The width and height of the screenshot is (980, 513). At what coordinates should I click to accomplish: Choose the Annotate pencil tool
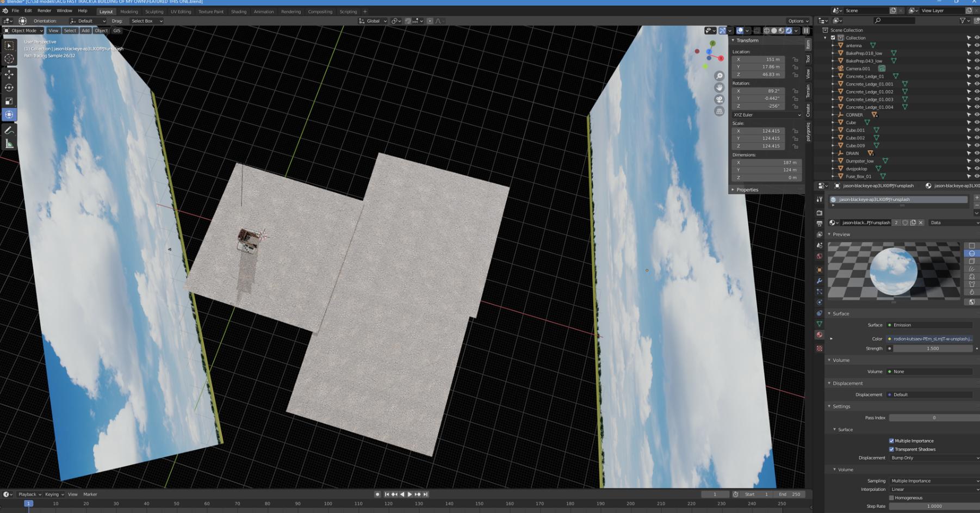(x=9, y=131)
